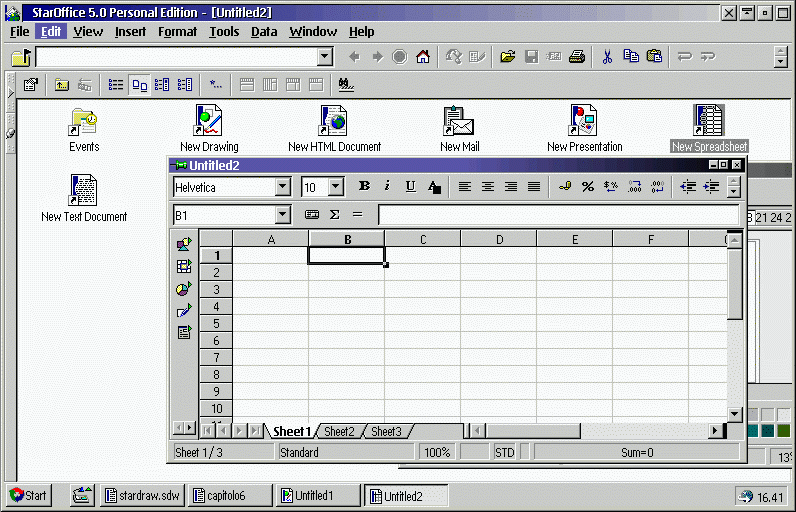Click the formula input line field
The height and width of the screenshot is (512, 796).
[558, 214]
